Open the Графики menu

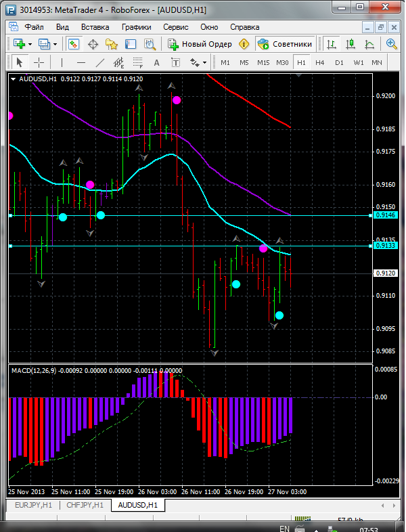pos(137,27)
